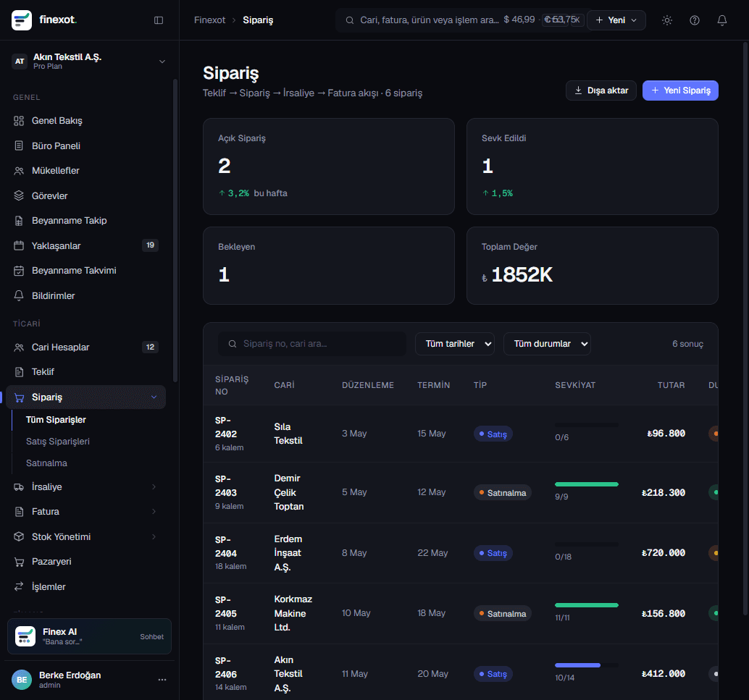Click the Cari Hesaplar 12 count badge
Screen dimensions: 749x700
click(150, 347)
